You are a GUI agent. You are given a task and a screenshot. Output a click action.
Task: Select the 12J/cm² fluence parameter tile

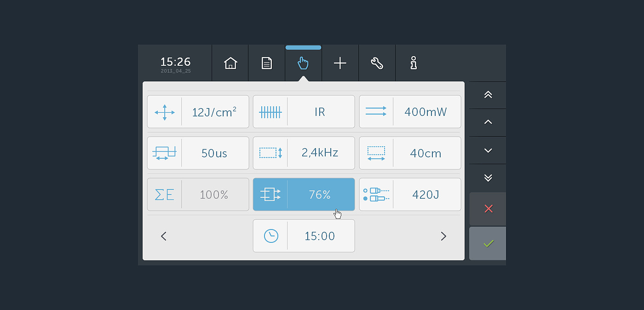pos(198,112)
